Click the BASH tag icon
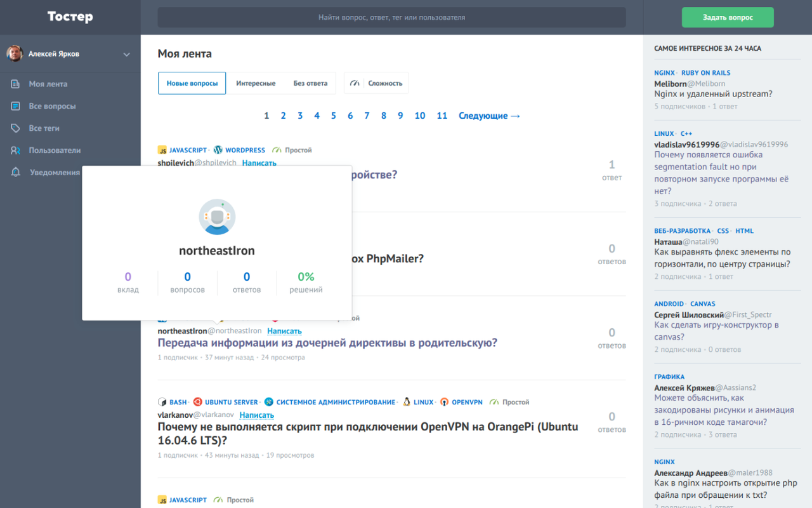 162,402
